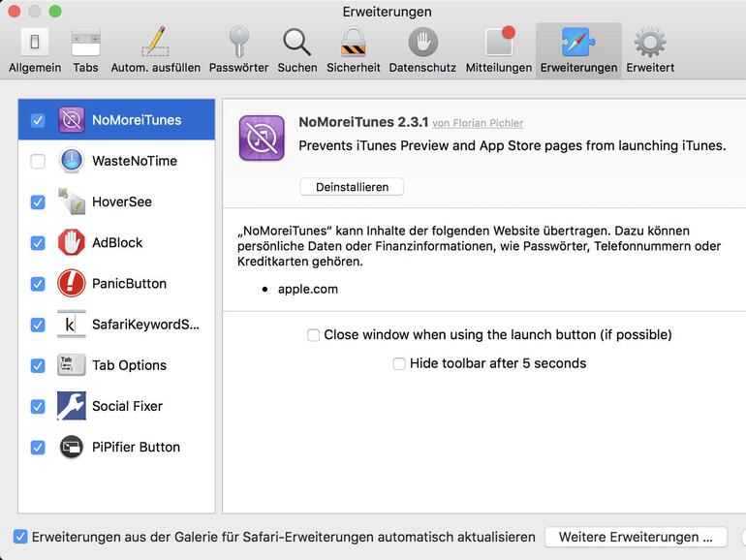This screenshot has height=560, width=746.
Task: Select the PanicButton list row name
Action: coord(129,284)
